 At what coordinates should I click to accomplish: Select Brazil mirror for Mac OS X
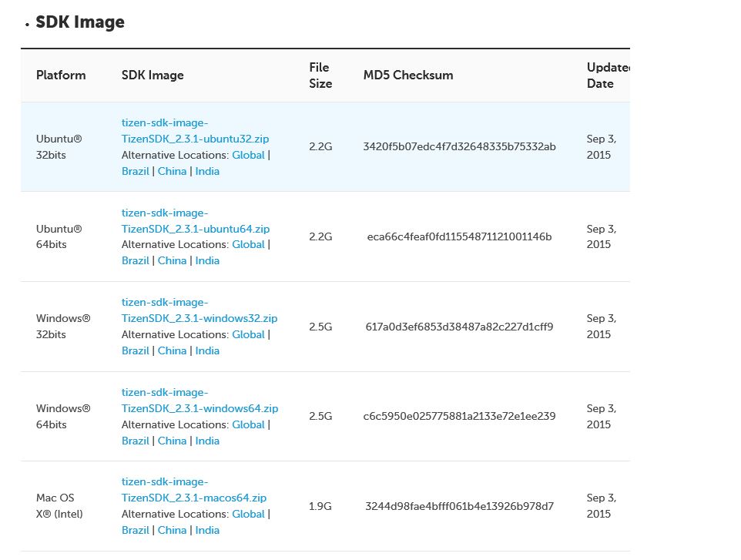click(135, 530)
